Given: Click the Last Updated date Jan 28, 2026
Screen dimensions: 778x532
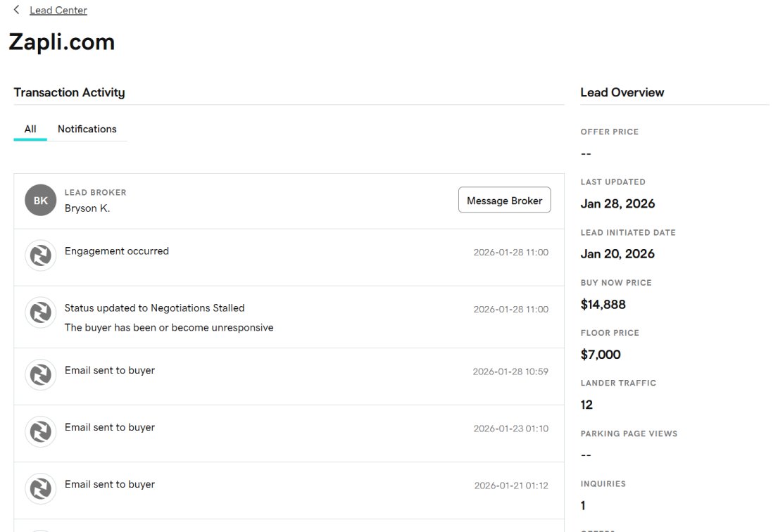Looking at the screenshot, I should pyautogui.click(x=617, y=204).
